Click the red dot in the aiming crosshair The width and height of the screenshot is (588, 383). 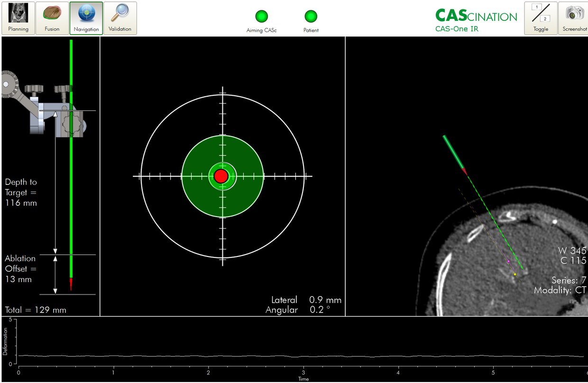(x=221, y=176)
